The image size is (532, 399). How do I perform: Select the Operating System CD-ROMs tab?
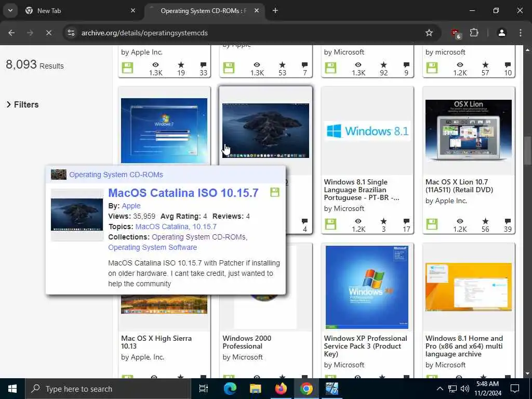point(204,11)
